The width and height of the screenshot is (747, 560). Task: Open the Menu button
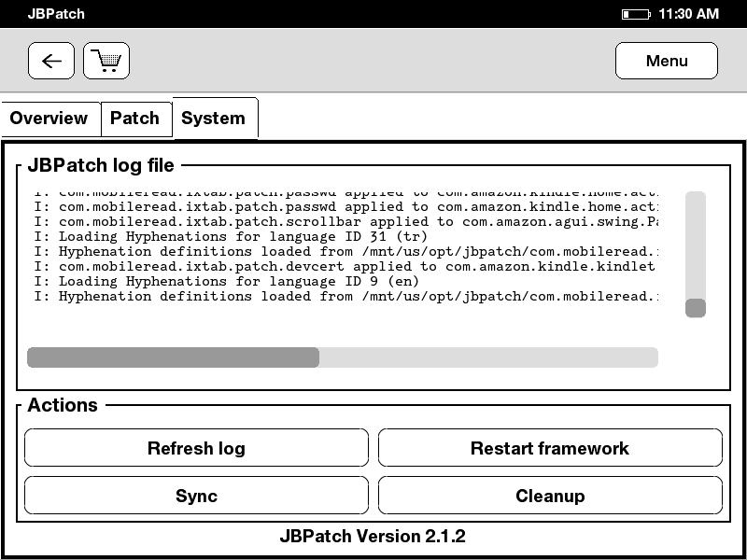tap(667, 61)
